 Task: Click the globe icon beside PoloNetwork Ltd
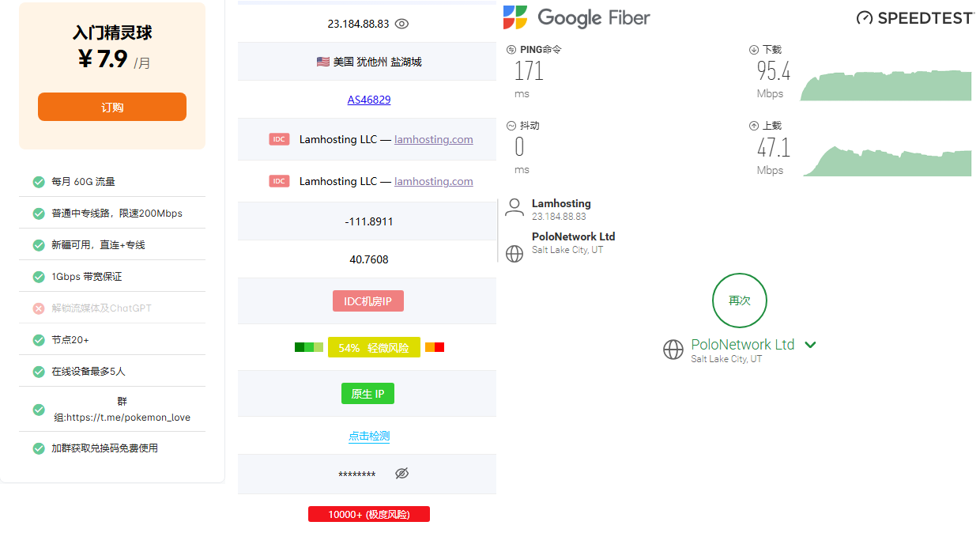tap(514, 254)
